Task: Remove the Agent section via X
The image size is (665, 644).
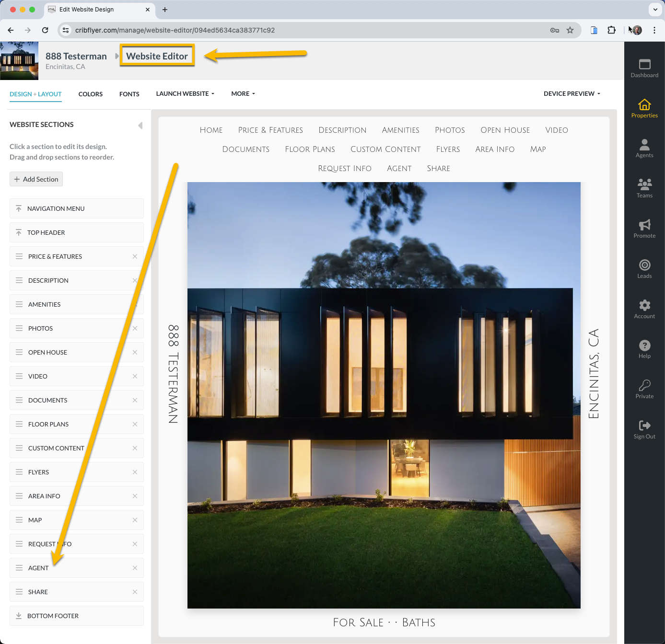Action: pyautogui.click(x=135, y=568)
